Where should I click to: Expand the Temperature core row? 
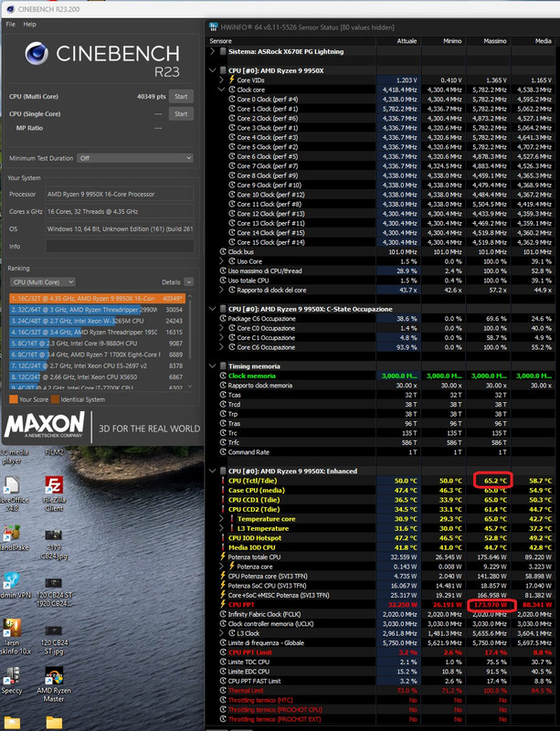[x=221, y=518]
